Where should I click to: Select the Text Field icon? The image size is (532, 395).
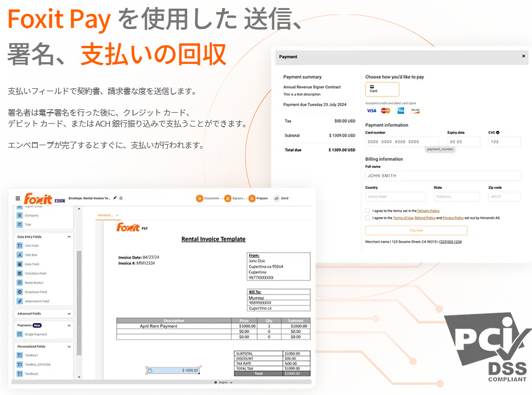(20, 245)
